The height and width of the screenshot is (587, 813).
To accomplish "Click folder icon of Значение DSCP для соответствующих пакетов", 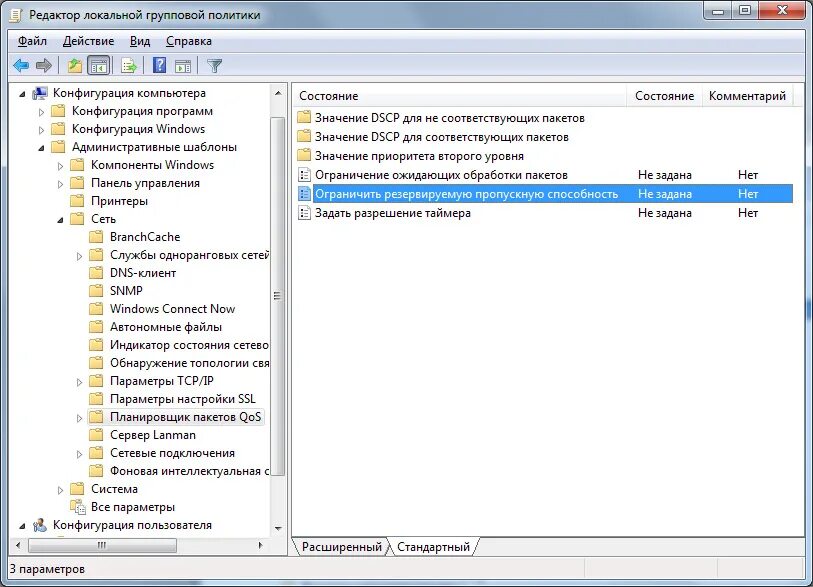I will (x=304, y=137).
